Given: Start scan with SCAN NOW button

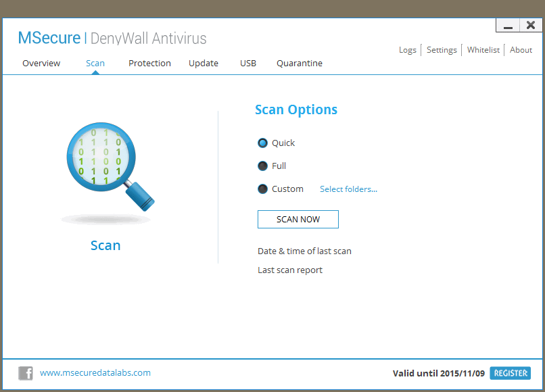Looking at the screenshot, I should coord(298,219).
